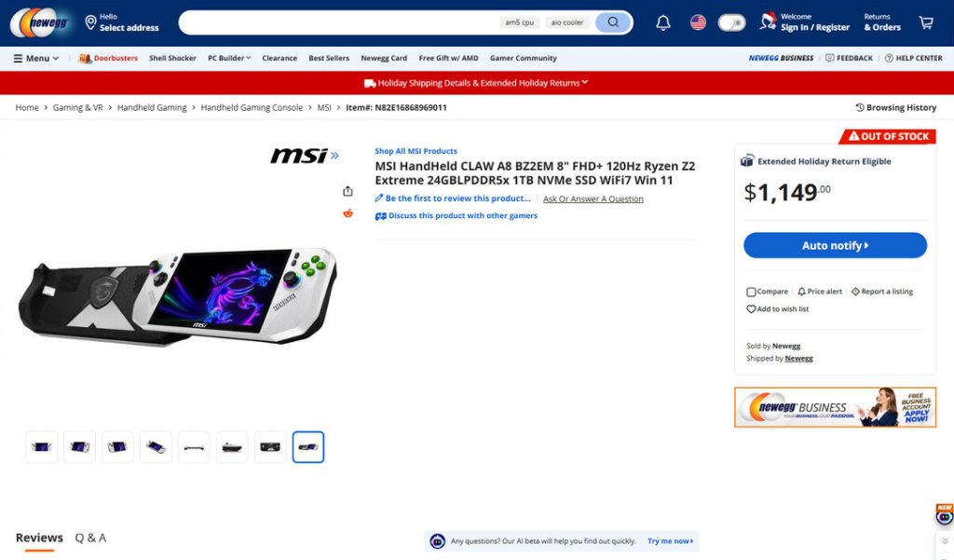The image size is (954, 560).
Task: Expand the PC Builder dropdown
Action: [x=229, y=59]
